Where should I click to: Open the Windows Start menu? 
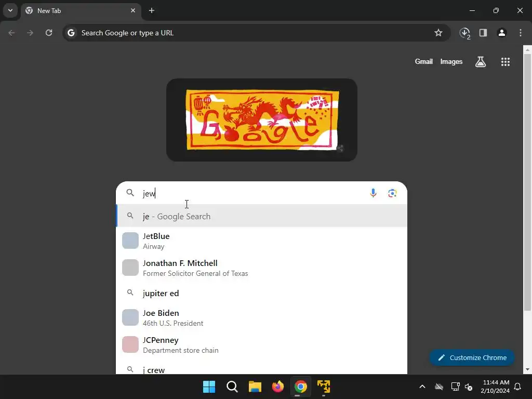click(209, 387)
